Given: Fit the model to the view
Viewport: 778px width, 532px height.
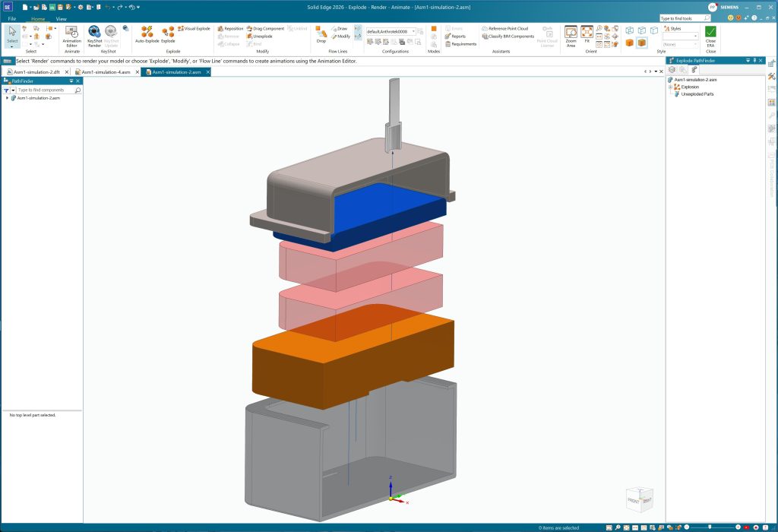Looking at the screenshot, I should point(587,35).
